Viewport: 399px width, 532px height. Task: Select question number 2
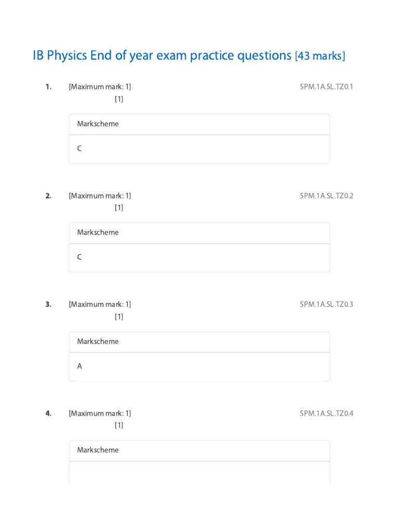(48, 196)
